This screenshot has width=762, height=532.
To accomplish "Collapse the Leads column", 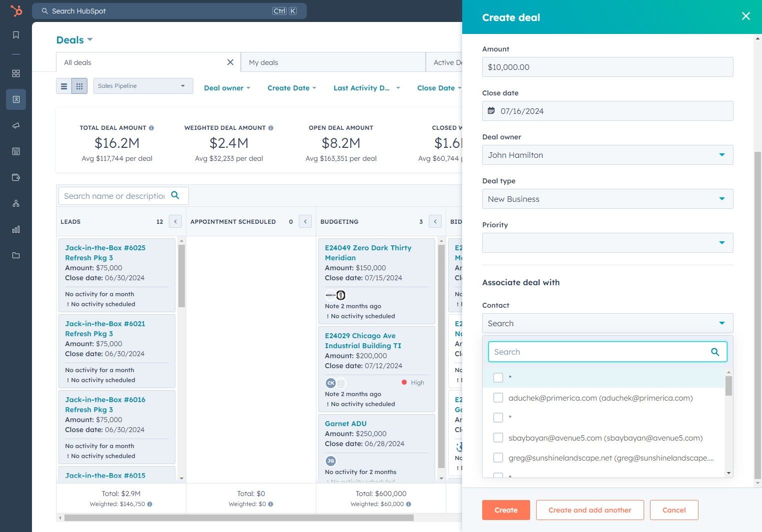I will click(175, 221).
